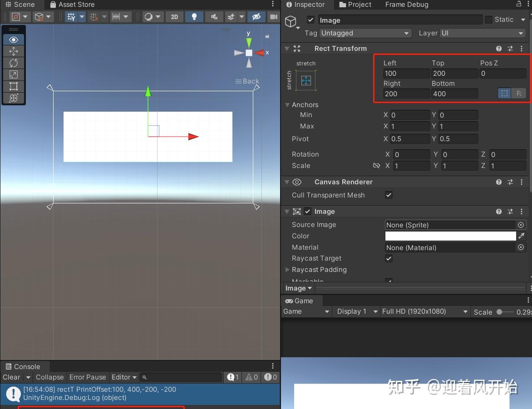This screenshot has height=409, width=532.
Task: Enable the Static checkbox
Action: point(489,20)
